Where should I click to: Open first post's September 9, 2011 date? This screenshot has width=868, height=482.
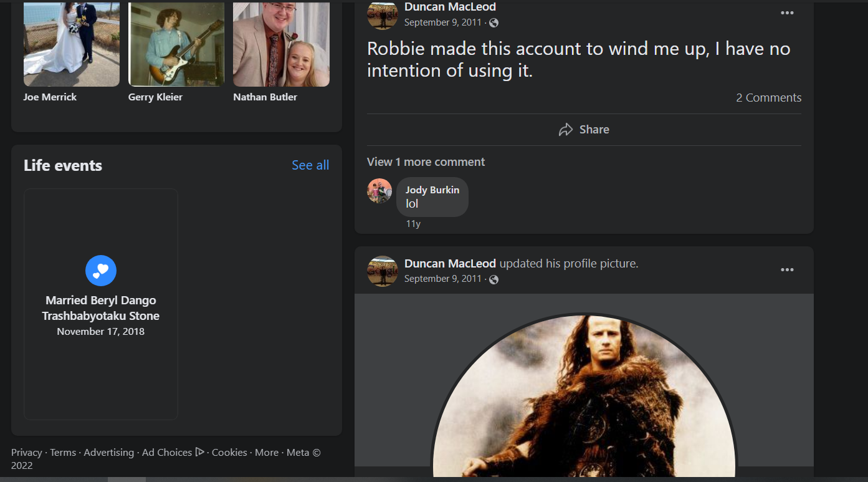442,23
